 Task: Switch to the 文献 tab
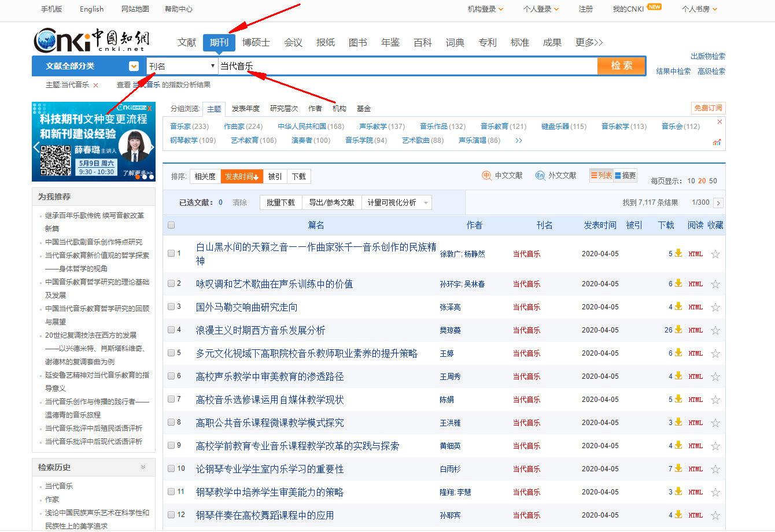point(187,42)
